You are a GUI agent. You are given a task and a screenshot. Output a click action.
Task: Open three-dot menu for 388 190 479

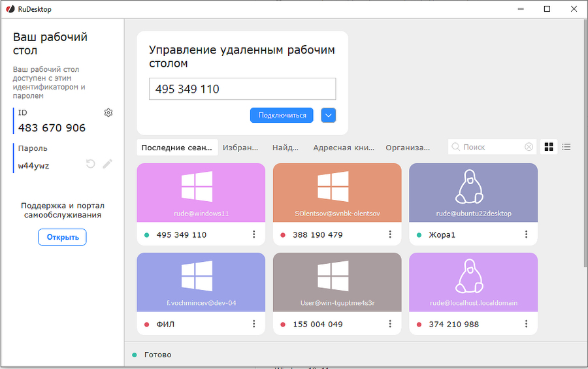390,234
